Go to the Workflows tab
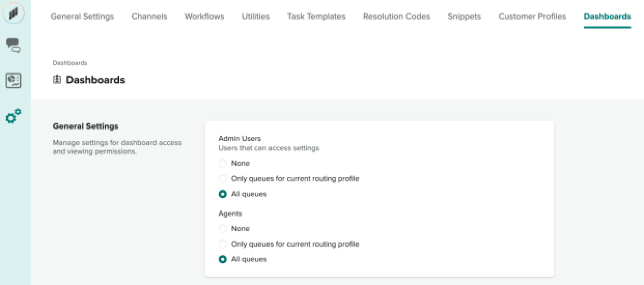644x285 pixels. [204, 16]
